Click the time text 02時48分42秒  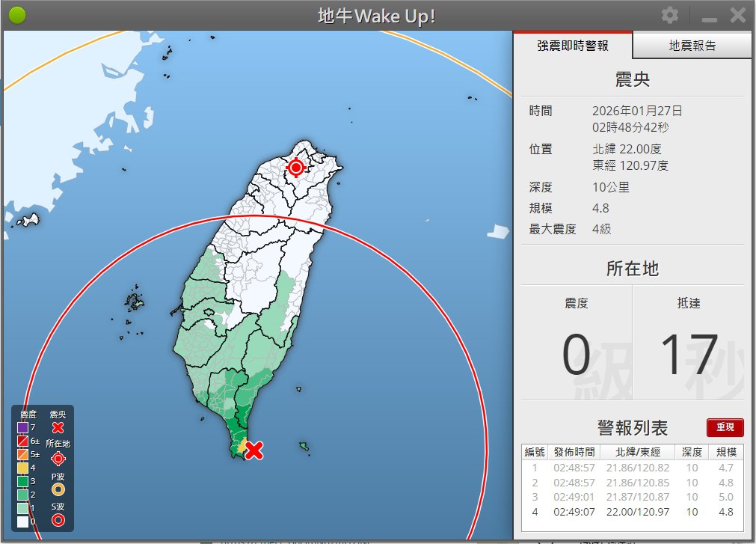click(630, 127)
